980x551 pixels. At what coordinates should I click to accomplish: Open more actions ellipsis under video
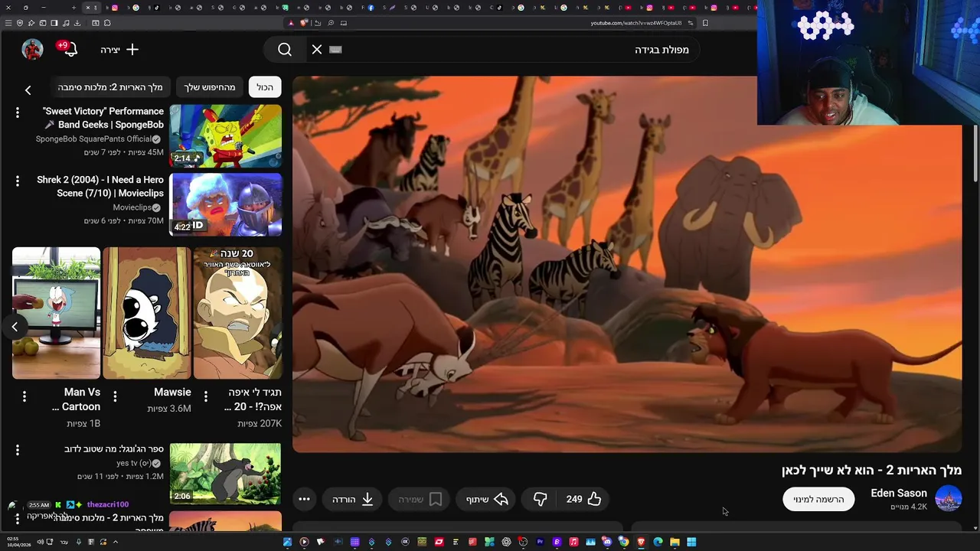[x=304, y=499]
